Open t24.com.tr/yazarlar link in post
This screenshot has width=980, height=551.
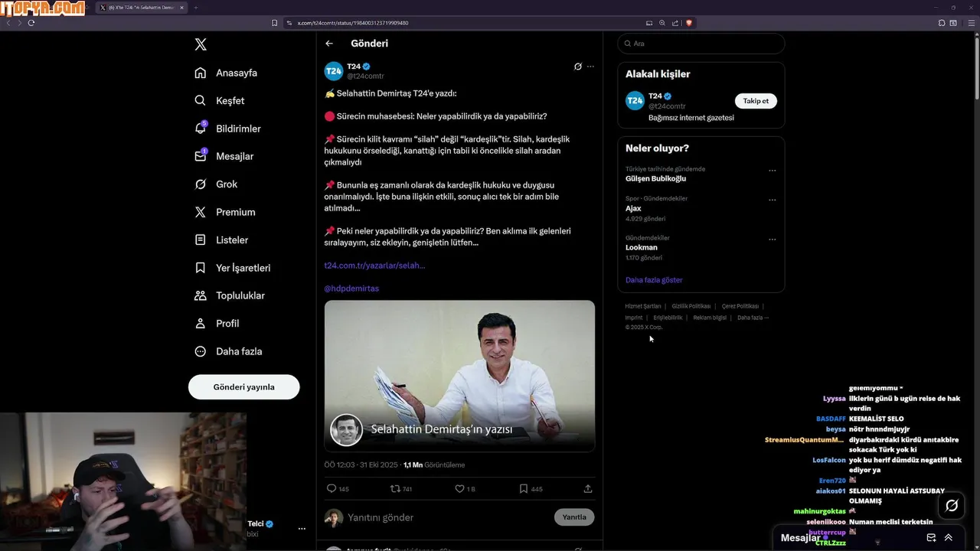374,266
